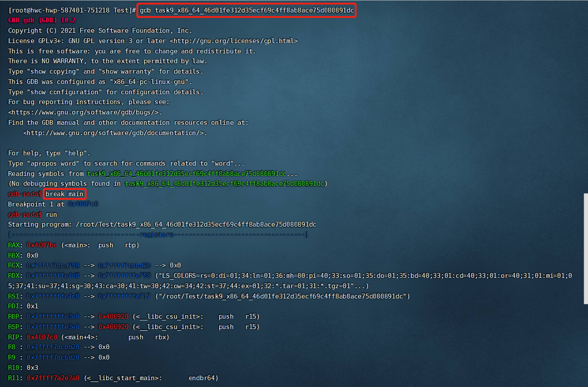Click the __libc_start_main address in R11
588x387 pixels.
(54, 378)
